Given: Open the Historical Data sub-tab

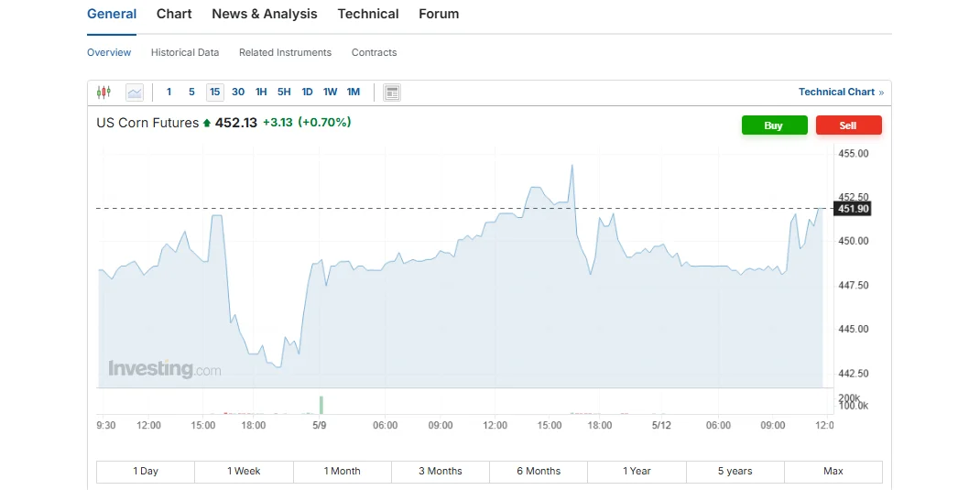Looking at the screenshot, I should (185, 52).
